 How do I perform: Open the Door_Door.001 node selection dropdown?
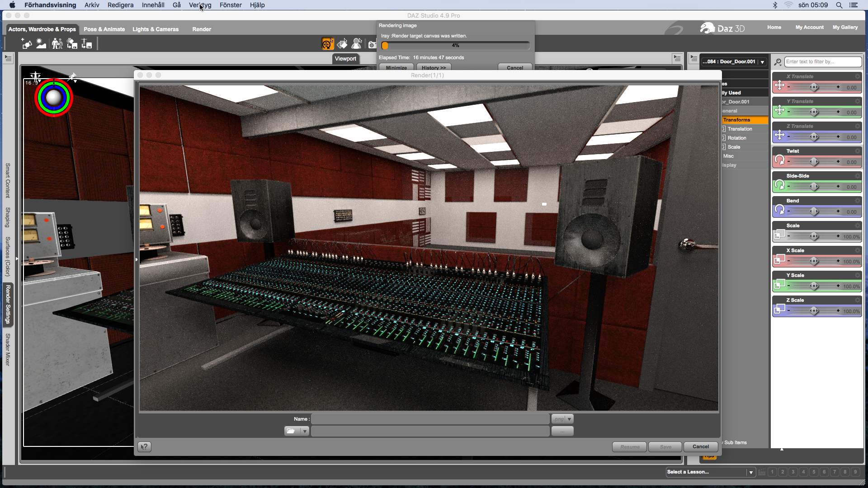[x=762, y=62]
